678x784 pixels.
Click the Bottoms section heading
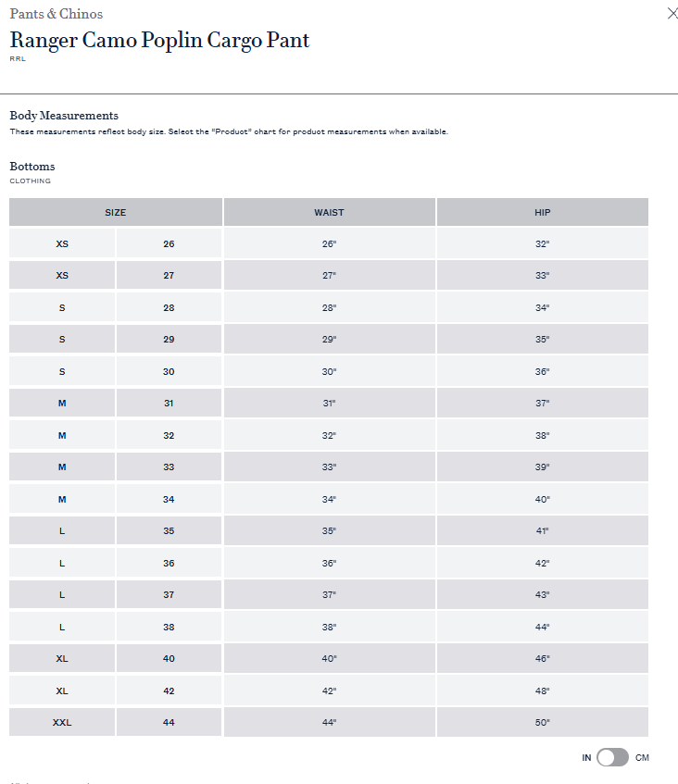[x=32, y=167]
